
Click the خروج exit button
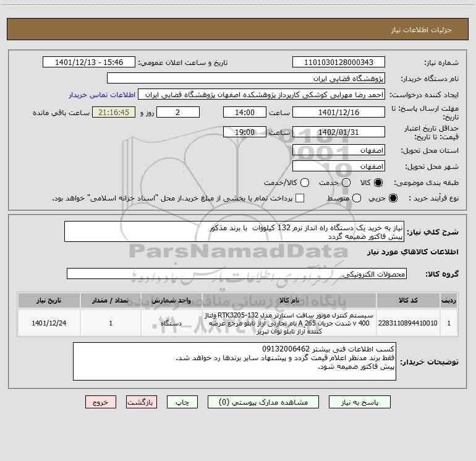pos(101,402)
